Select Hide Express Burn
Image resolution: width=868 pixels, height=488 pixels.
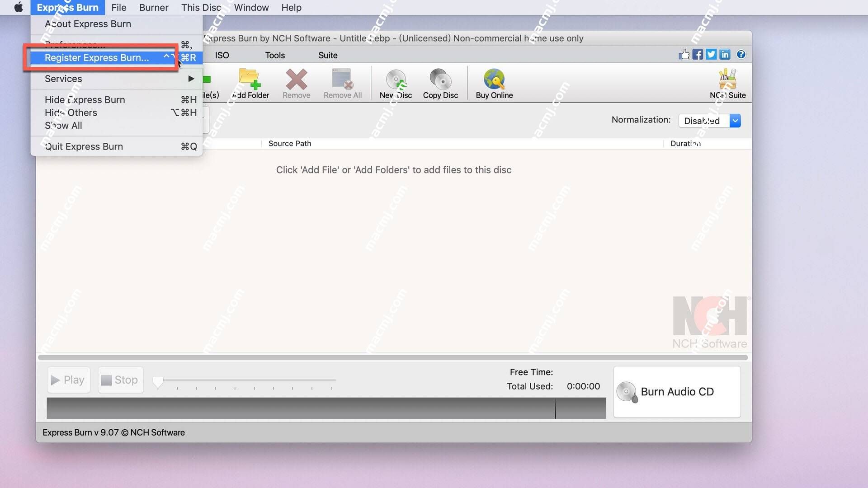[x=117, y=100]
